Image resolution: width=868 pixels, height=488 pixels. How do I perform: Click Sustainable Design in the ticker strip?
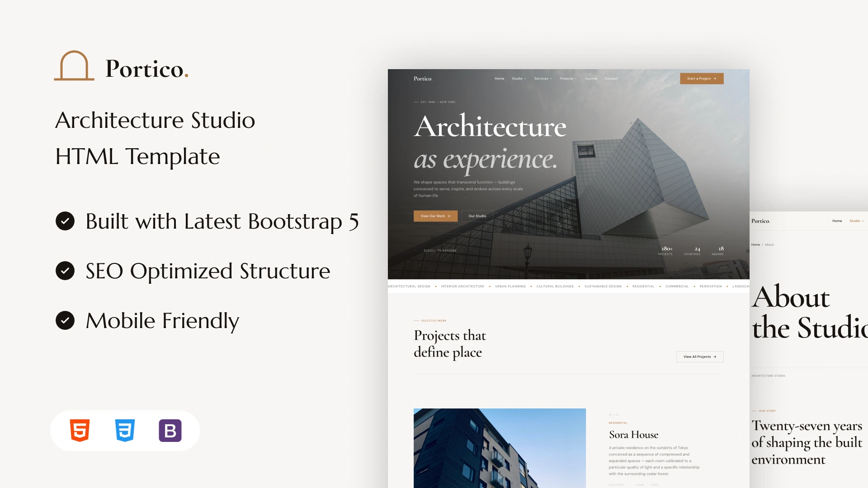(603, 286)
